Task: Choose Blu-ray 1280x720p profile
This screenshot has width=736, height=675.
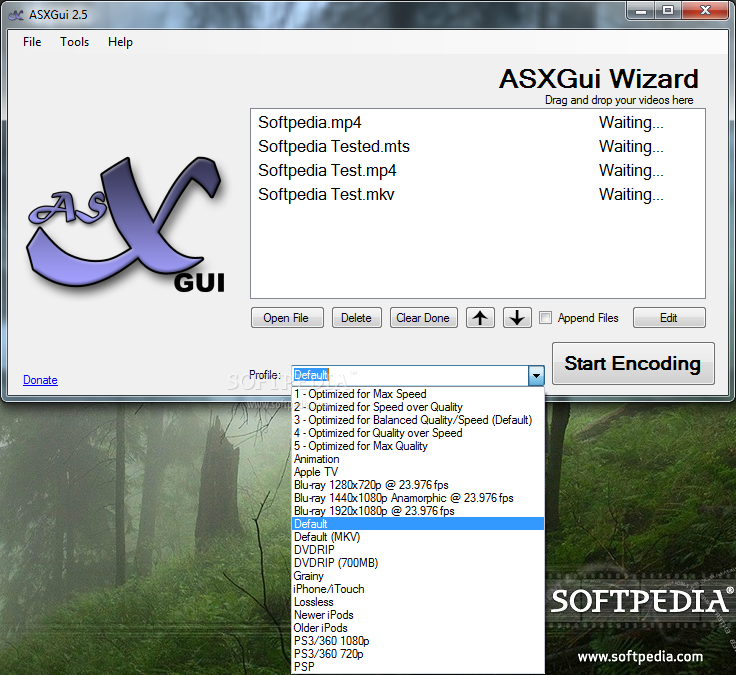Action: pyautogui.click(x=418, y=485)
